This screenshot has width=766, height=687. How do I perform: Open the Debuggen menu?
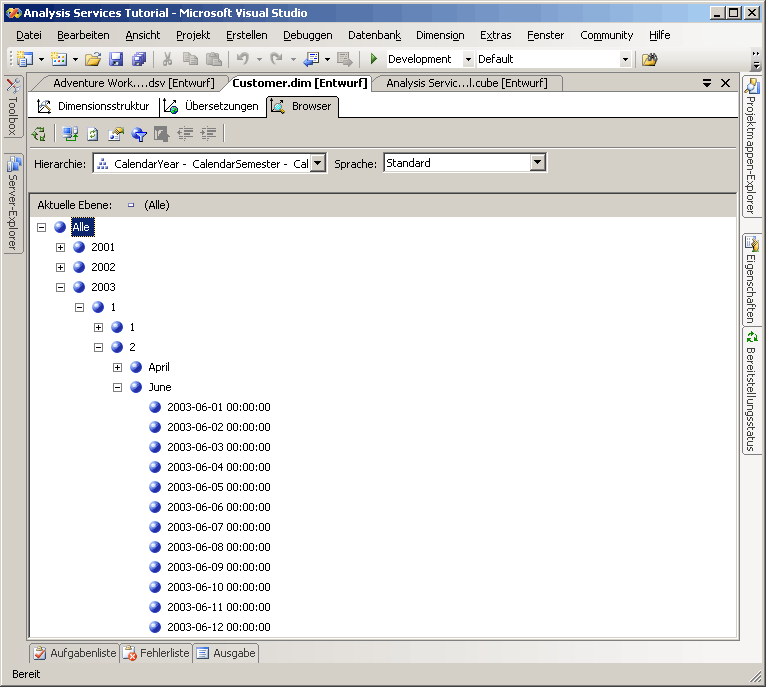point(307,35)
